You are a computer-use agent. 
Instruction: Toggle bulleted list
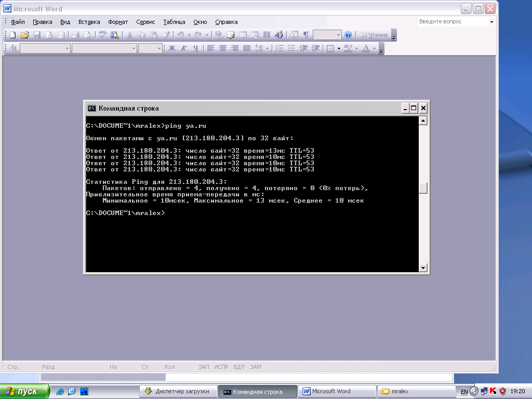click(x=291, y=48)
